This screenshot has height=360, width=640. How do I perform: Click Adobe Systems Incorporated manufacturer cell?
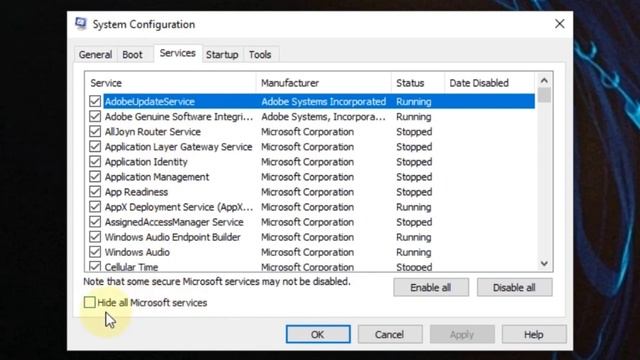[x=324, y=102]
